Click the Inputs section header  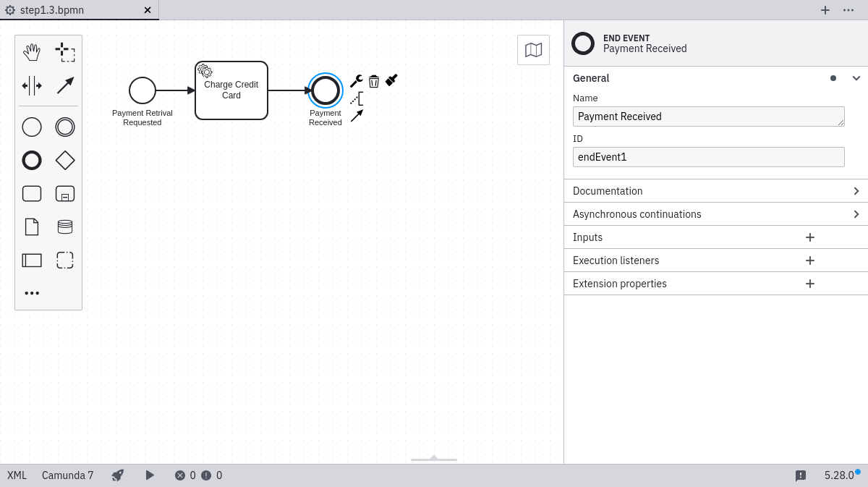pyautogui.click(x=587, y=237)
